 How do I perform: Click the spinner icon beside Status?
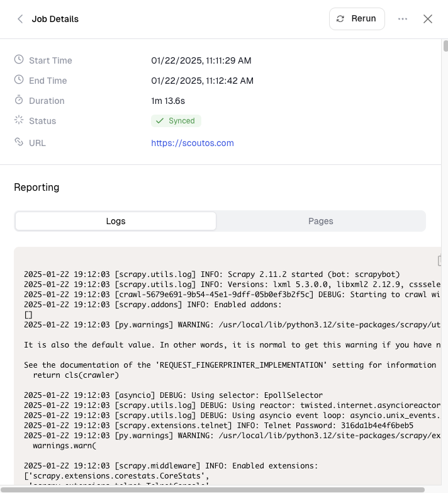tap(19, 120)
